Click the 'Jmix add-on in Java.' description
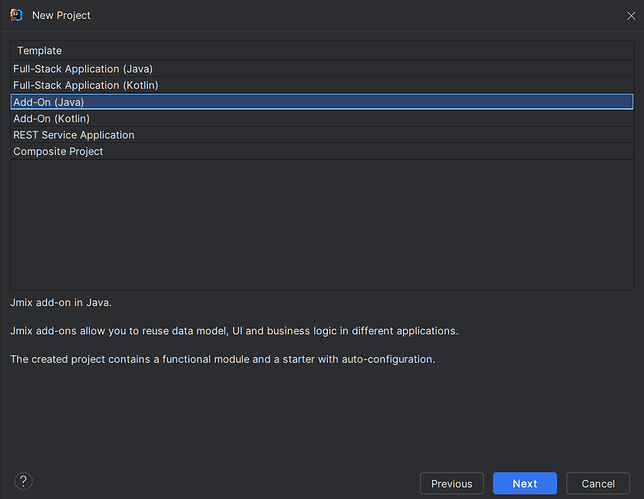Image resolution: width=644 pixels, height=499 pixels. pyautogui.click(x=61, y=303)
